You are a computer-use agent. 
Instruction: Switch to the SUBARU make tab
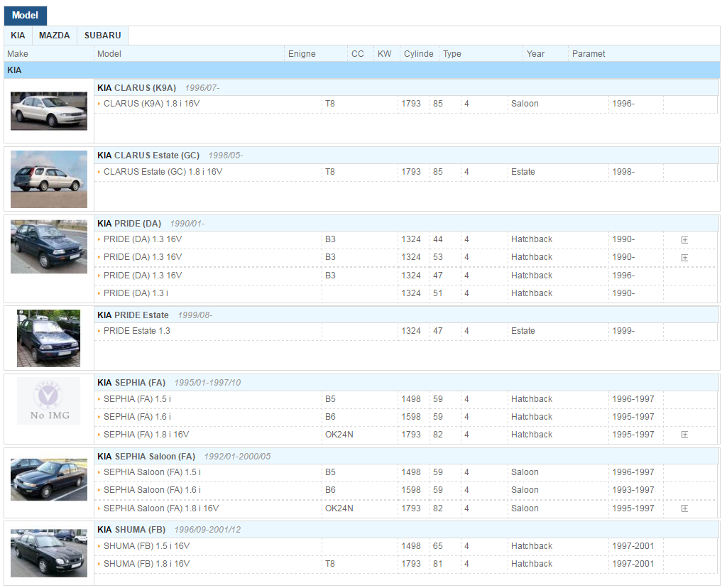pos(102,36)
